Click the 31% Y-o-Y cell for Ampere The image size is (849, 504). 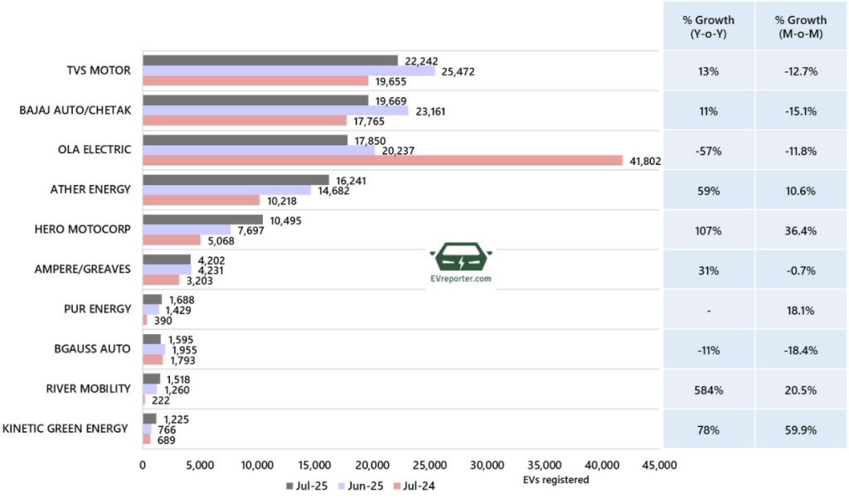[708, 271]
